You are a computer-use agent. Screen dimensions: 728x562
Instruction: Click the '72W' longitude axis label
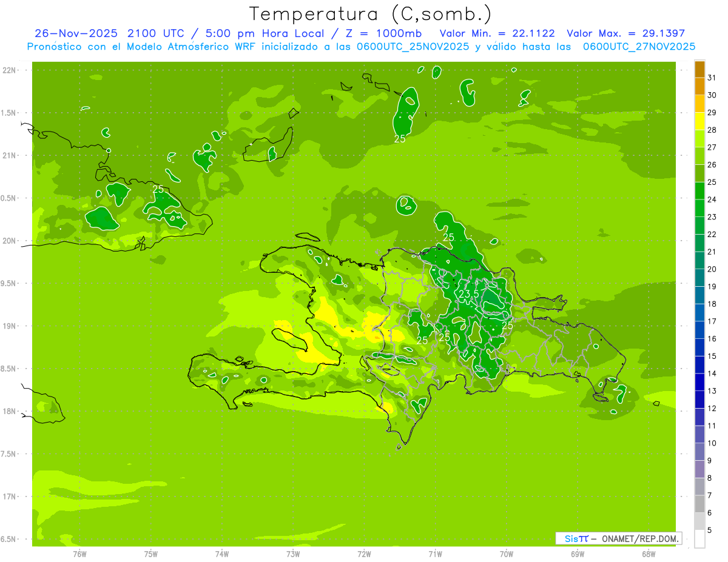click(x=364, y=554)
